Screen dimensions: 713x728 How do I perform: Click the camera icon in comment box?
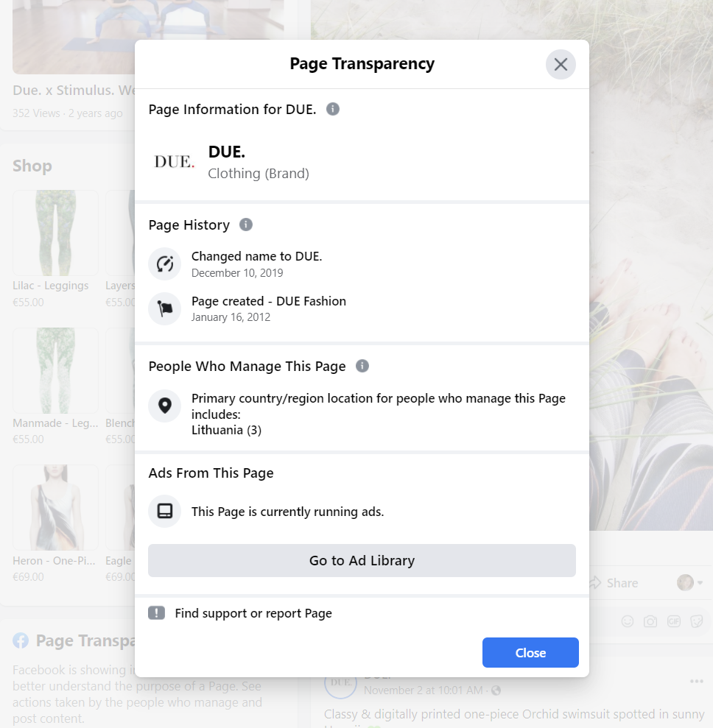(650, 621)
